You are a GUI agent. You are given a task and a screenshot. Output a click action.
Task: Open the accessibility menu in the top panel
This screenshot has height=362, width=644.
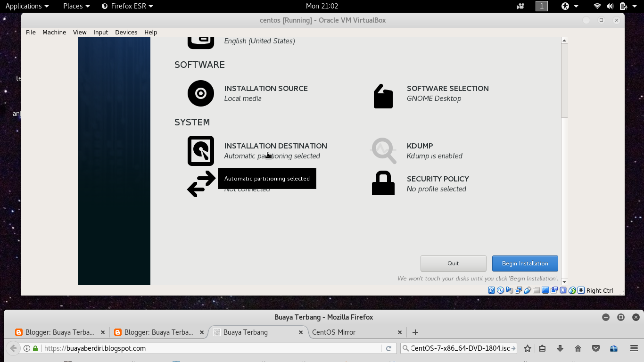click(x=570, y=6)
